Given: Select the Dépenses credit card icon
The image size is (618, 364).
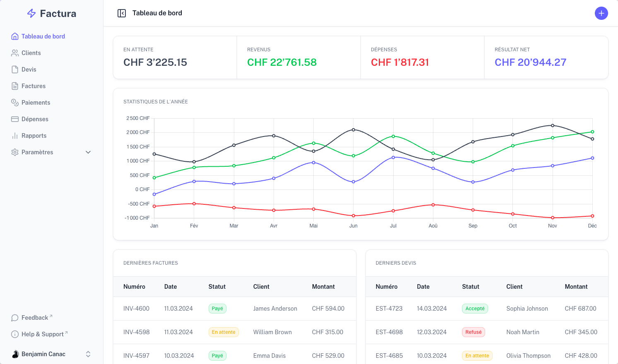Looking at the screenshot, I should (x=15, y=119).
